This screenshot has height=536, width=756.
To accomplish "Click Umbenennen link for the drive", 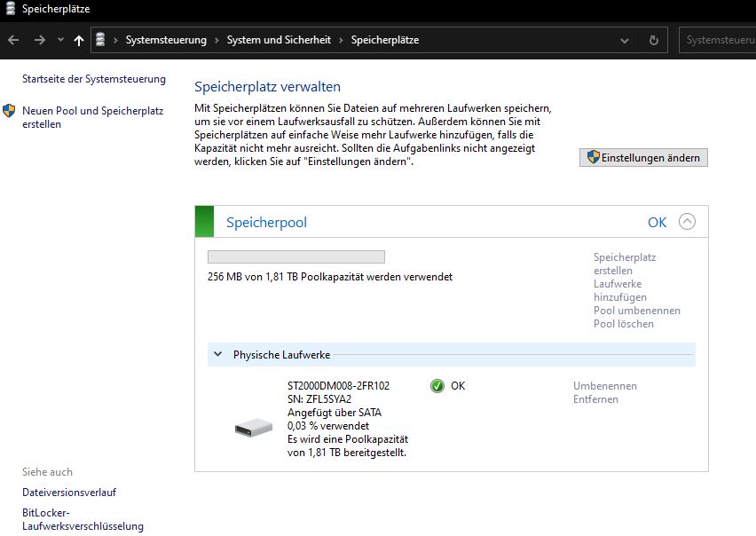I will click(x=605, y=386).
